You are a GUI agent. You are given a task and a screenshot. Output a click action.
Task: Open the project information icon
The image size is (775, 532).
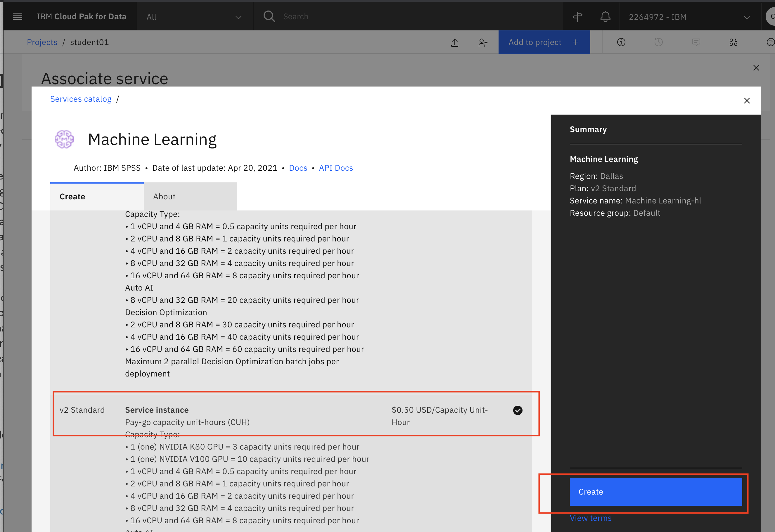621,42
